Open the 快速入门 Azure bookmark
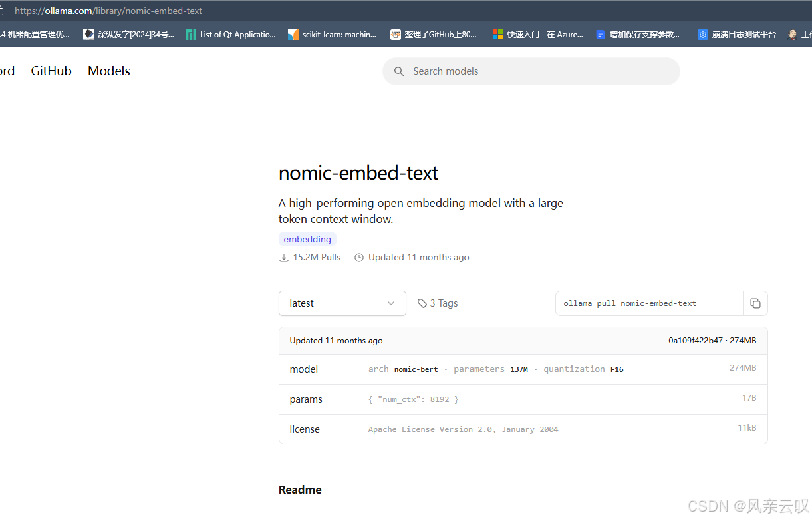The height and width of the screenshot is (519, 812). 538,35
